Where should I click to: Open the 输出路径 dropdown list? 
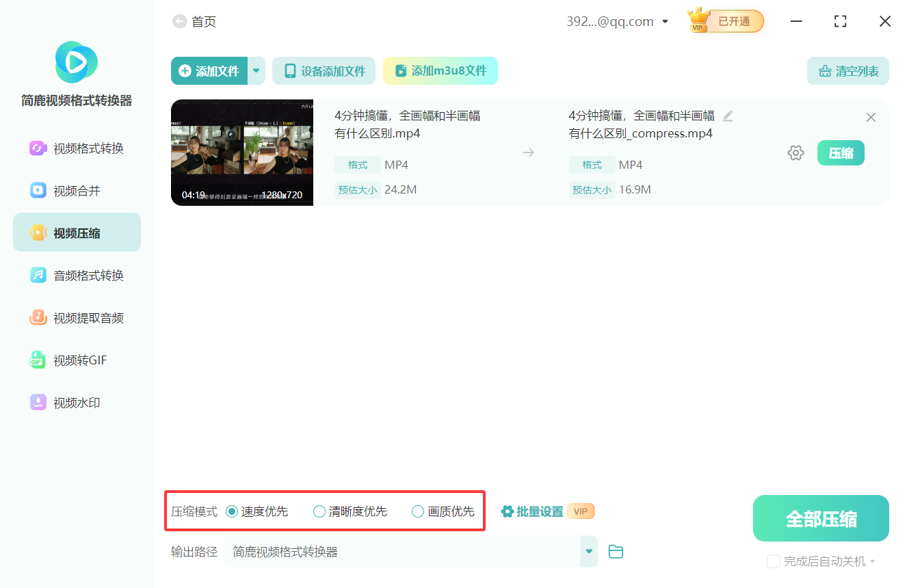pyautogui.click(x=588, y=552)
